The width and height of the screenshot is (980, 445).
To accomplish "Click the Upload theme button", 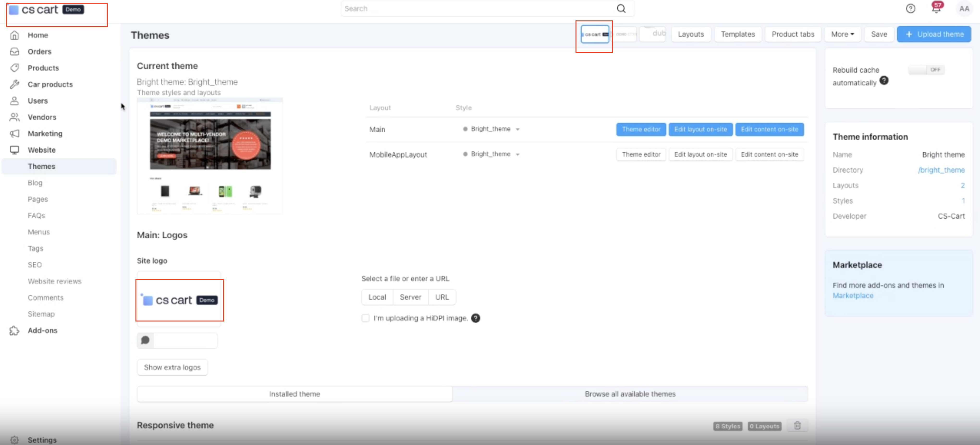I will pyautogui.click(x=934, y=34).
